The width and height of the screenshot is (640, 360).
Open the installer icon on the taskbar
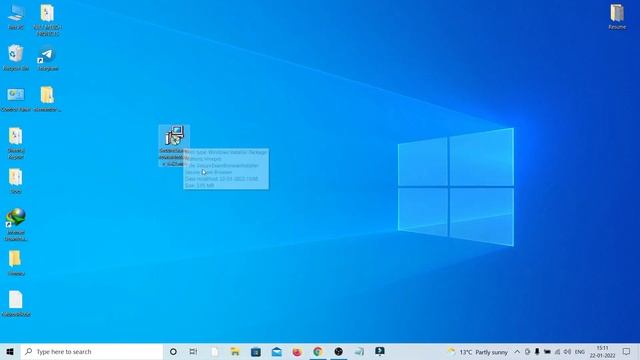pos(359,351)
